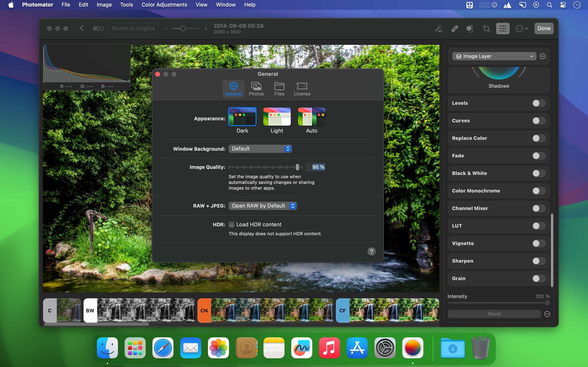The image size is (588, 367).
Task: Click the add layer plus icon
Action: (x=542, y=56)
